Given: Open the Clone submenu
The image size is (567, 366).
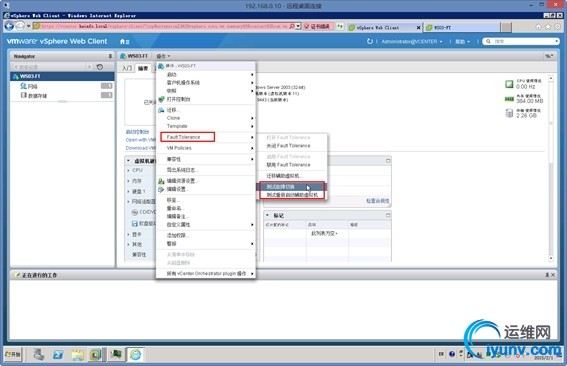Looking at the screenshot, I should pos(206,118).
